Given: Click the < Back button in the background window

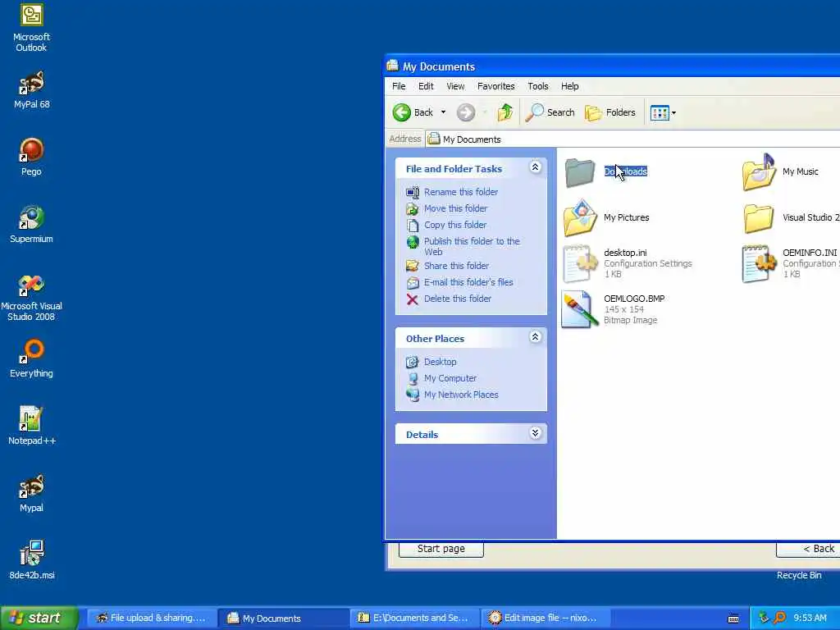Looking at the screenshot, I should (808, 549).
